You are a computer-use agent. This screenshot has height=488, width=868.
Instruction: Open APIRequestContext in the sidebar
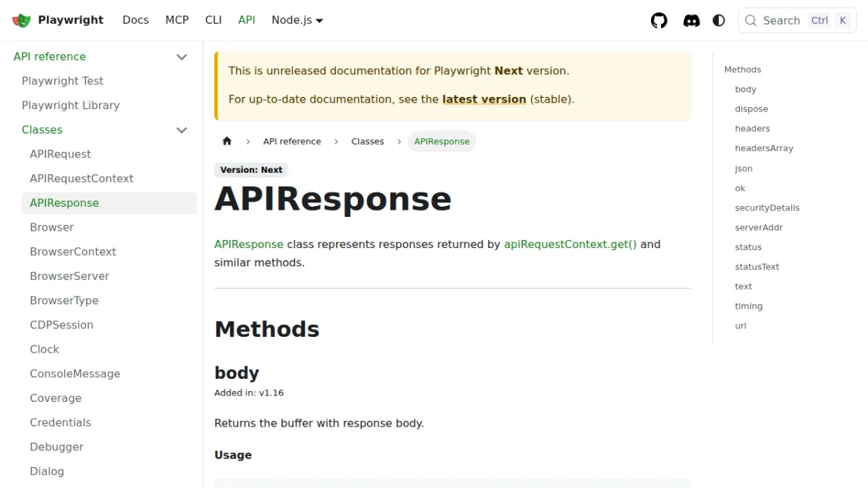coord(82,179)
